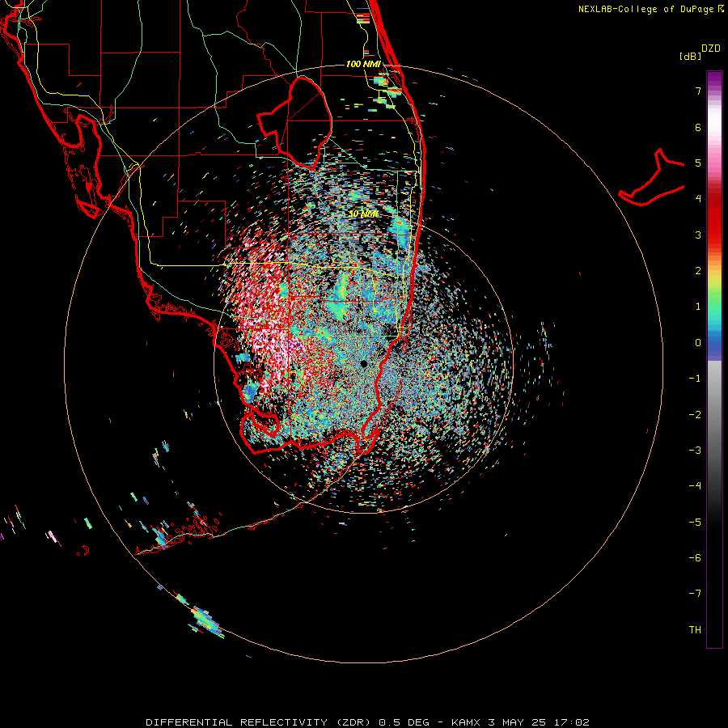This screenshot has width=728, height=728.
Task: Click the 100 NMI range ring label
Action: [363, 64]
